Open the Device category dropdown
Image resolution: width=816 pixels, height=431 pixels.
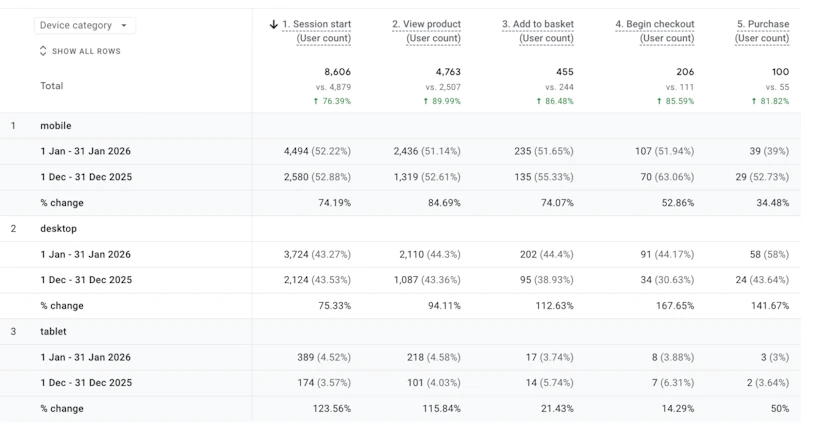click(x=85, y=26)
